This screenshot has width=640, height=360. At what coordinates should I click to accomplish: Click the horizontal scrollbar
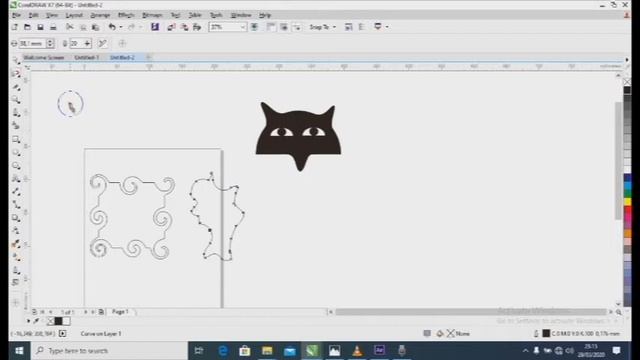coord(471,312)
